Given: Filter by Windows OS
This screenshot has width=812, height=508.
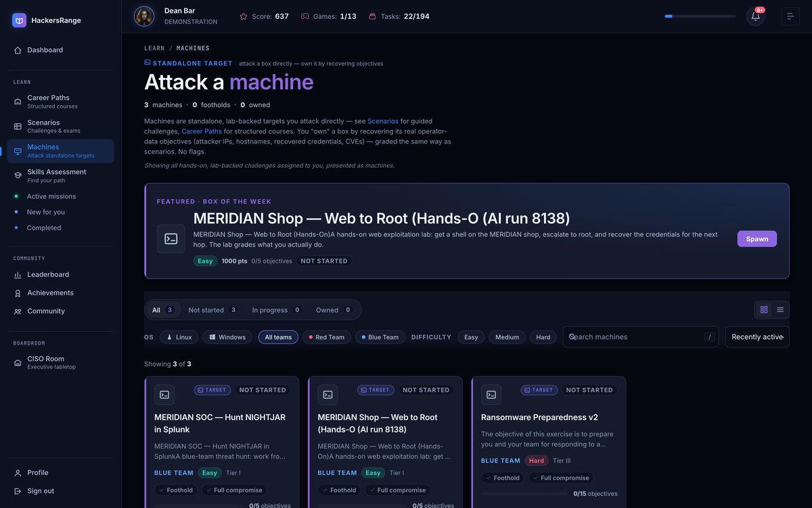Looking at the screenshot, I should (227, 337).
